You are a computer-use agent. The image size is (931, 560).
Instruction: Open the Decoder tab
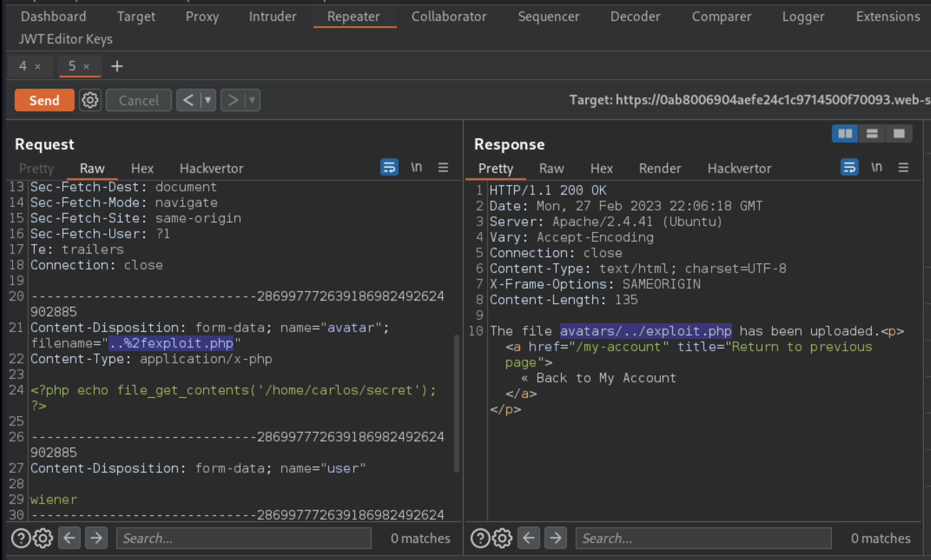tap(635, 17)
